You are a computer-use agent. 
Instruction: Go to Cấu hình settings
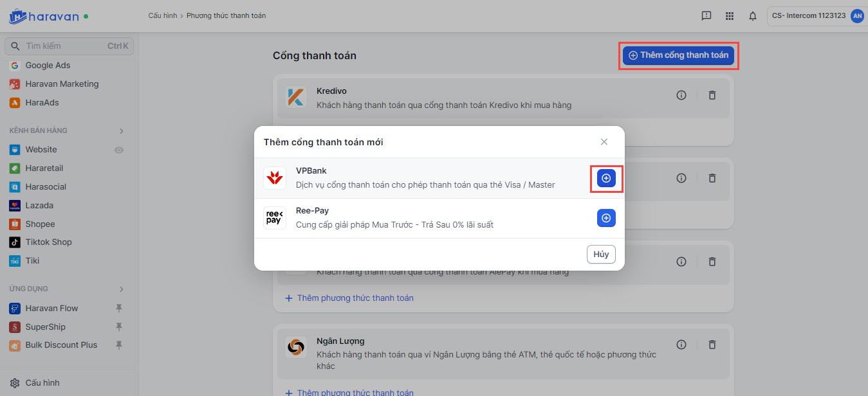click(42, 383)
